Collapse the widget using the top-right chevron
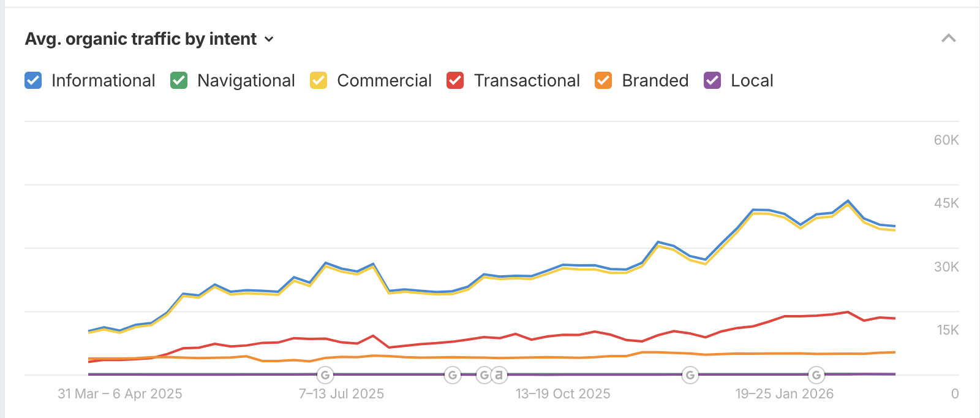980x418 pixels. 949,38
